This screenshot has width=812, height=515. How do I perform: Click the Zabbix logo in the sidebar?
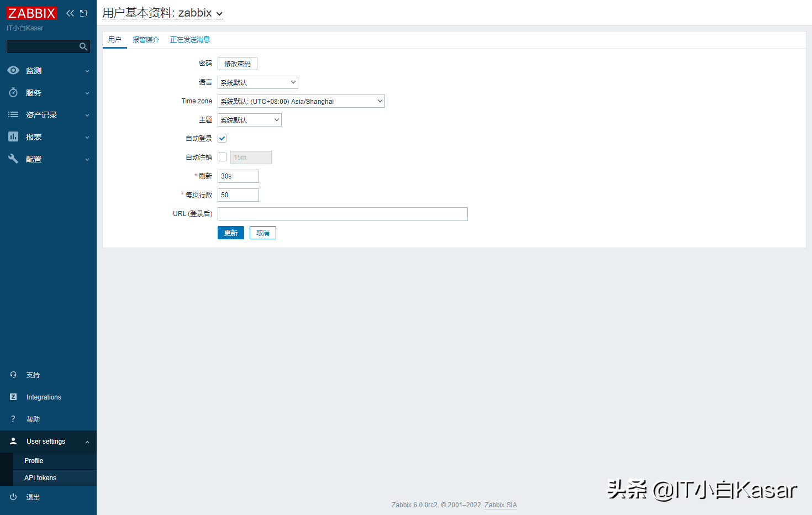[31, 13]
